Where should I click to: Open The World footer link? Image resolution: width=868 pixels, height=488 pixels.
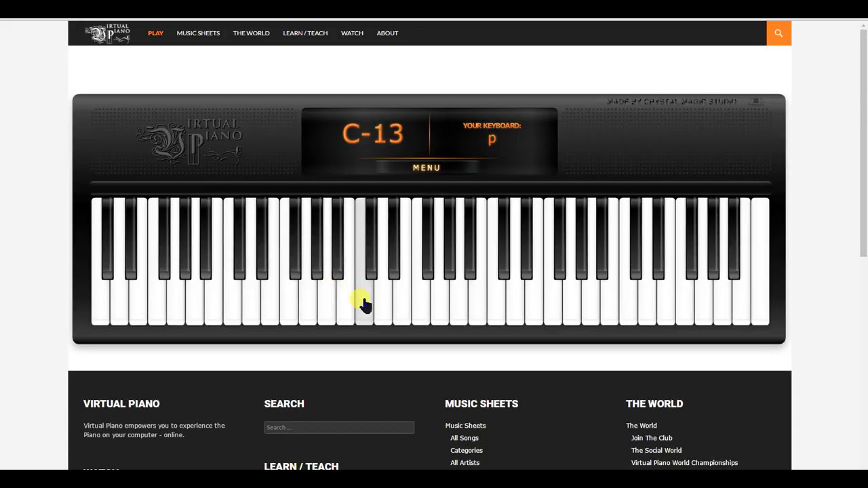point(642,426)
